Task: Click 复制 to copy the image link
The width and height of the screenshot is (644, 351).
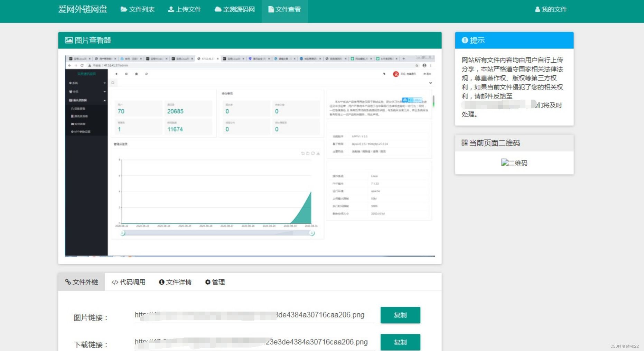Action: point(400,315)
